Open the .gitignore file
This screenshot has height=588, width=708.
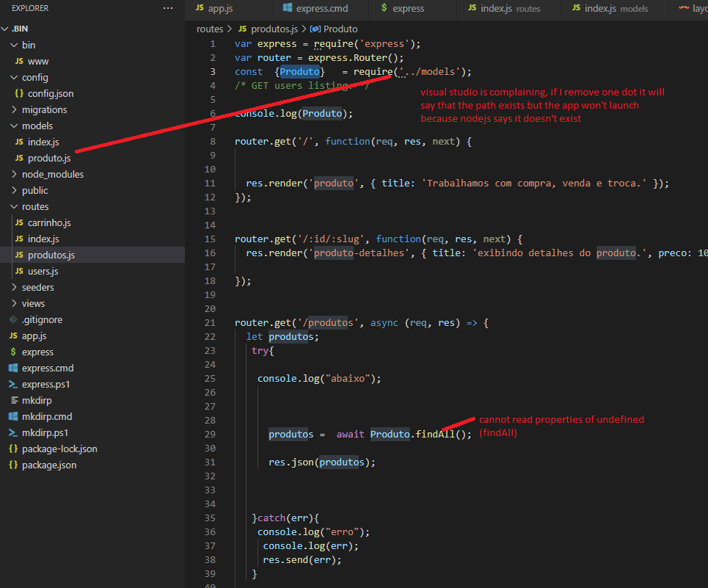click(43, 320)
